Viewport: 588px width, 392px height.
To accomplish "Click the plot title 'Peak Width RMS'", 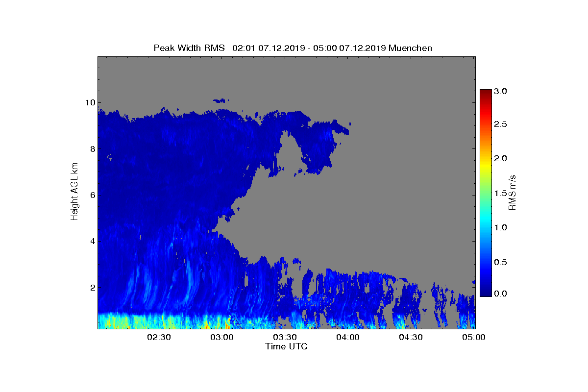I will click(x=189, y=48).
